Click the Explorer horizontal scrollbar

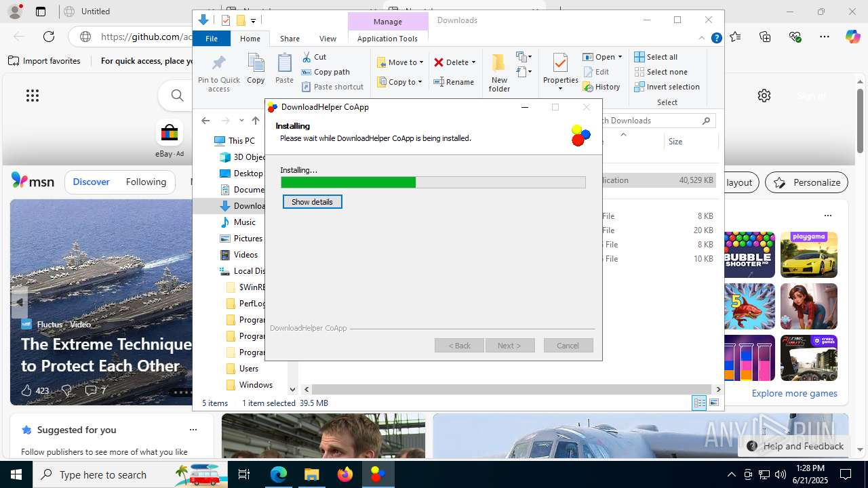(x=512, y=390)
